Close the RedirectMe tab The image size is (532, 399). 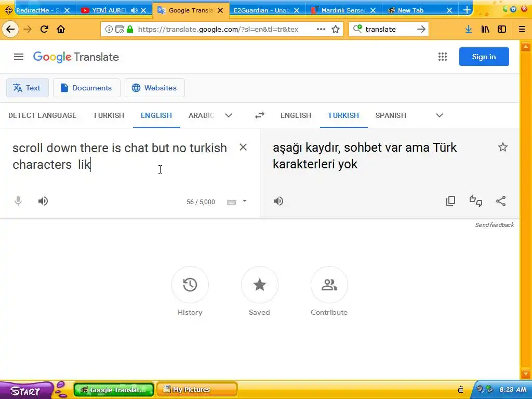67,10
